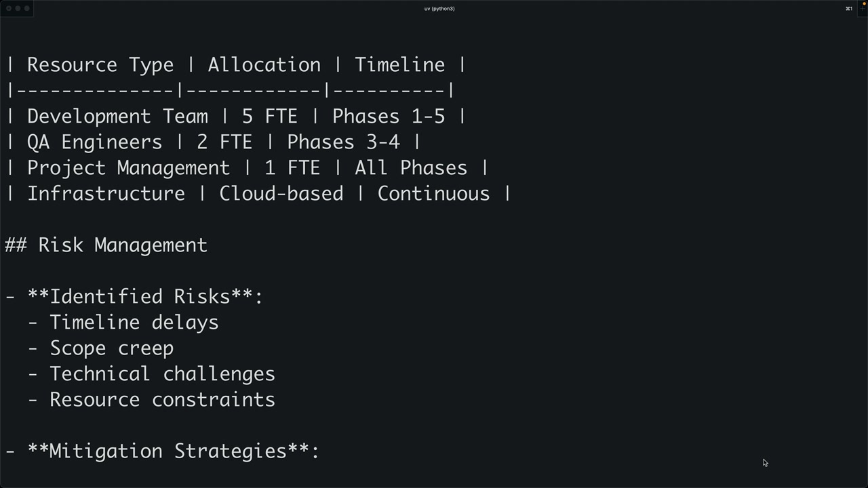
Task: Click the "Project Management" row text
Action: click(128, 168)
